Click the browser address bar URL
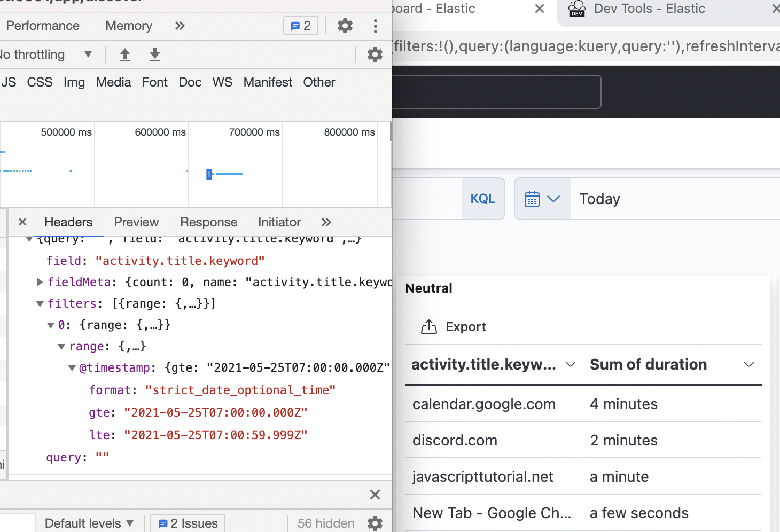The image size is (780, 532). pyautogui.click(x=586, y=46)
